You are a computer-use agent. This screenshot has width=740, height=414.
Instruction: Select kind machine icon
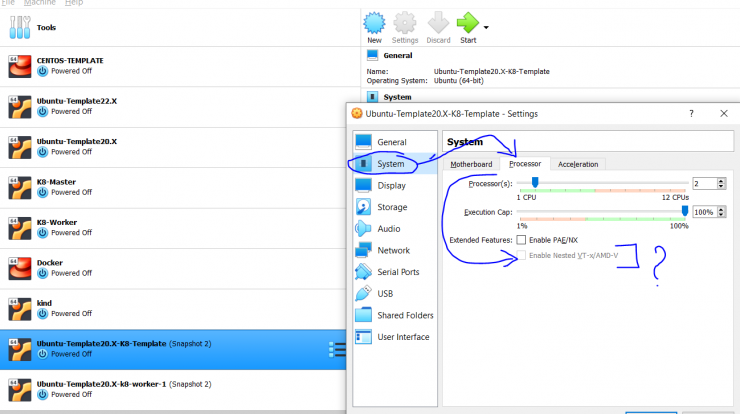[x=20, y=309]
